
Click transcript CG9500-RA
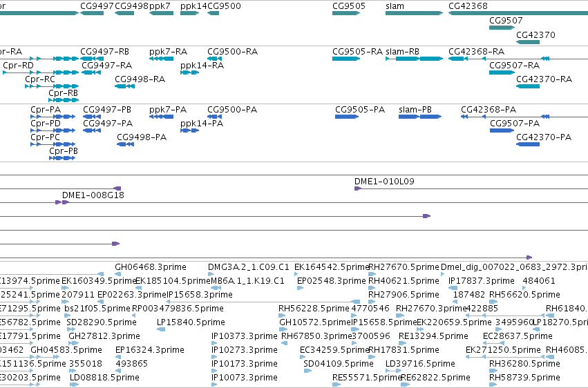point(232,52)
